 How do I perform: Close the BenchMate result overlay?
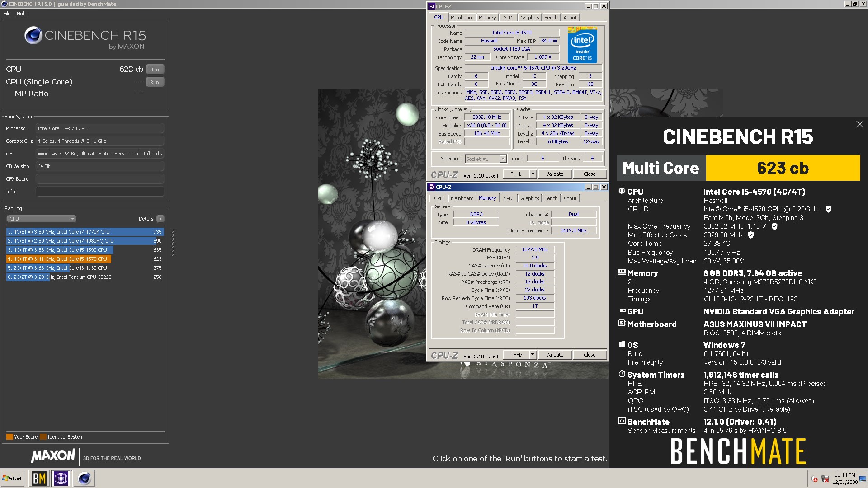tap(859, 124)
